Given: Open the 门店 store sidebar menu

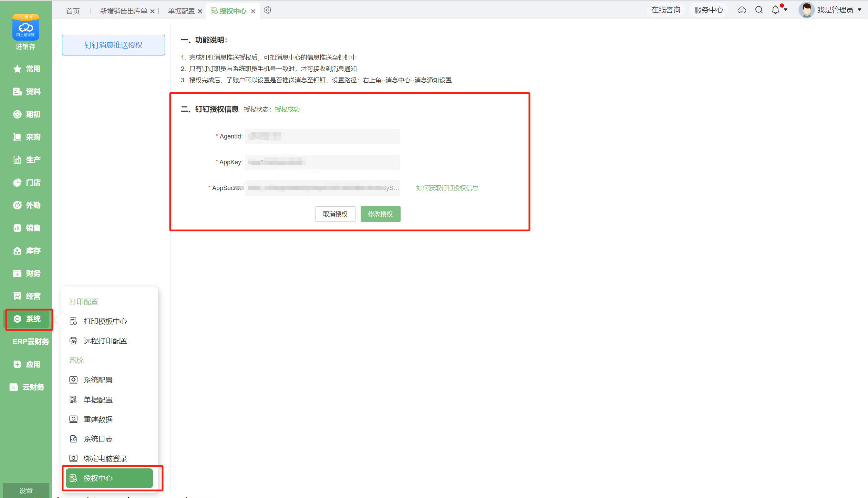Looking at the screenshot, I should pyautogui.click(x=26, y=183).
